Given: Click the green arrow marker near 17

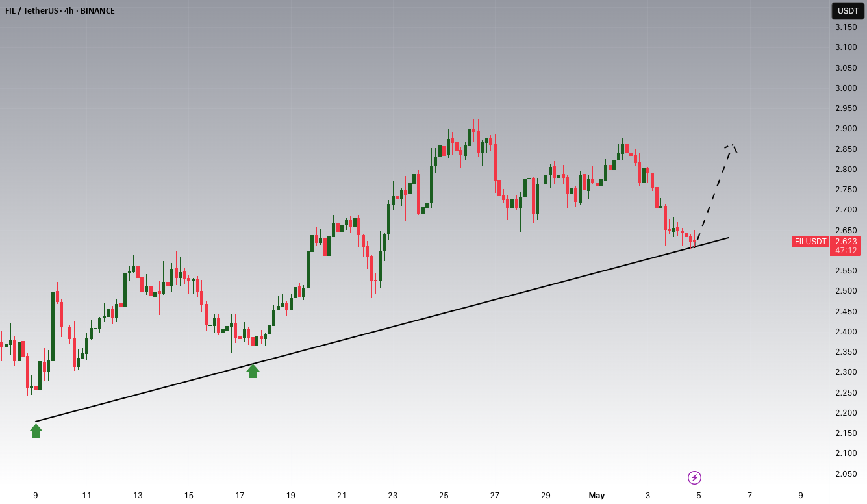Looking at the screenshot, I should 253,371.
